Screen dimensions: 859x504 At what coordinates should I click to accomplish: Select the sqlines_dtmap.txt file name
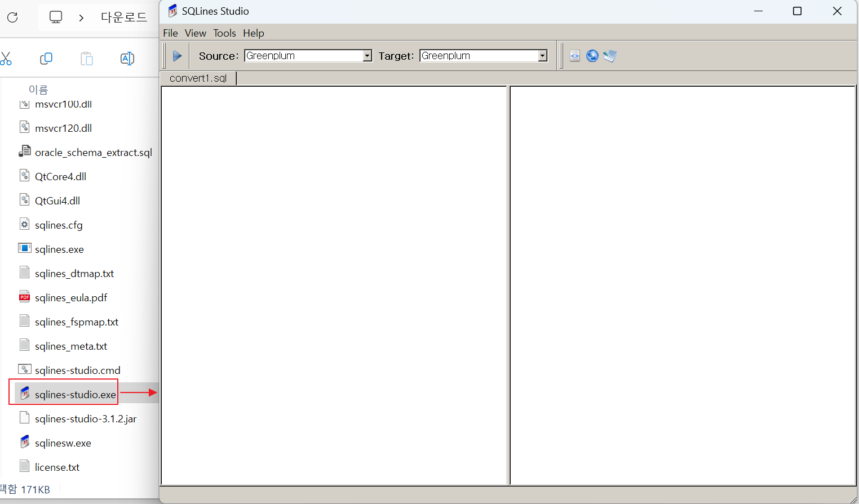(74, 274)
